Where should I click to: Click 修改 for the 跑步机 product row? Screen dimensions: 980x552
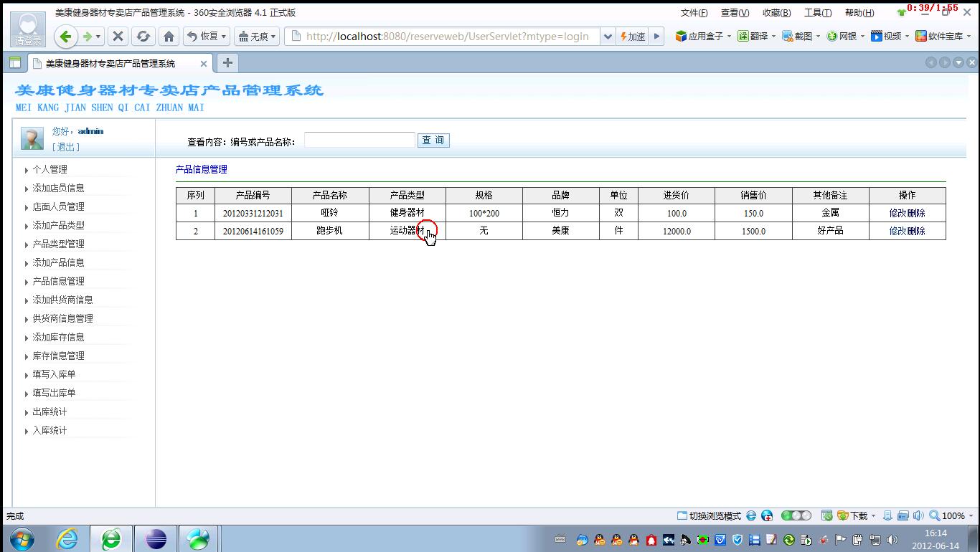pos(898,231)
